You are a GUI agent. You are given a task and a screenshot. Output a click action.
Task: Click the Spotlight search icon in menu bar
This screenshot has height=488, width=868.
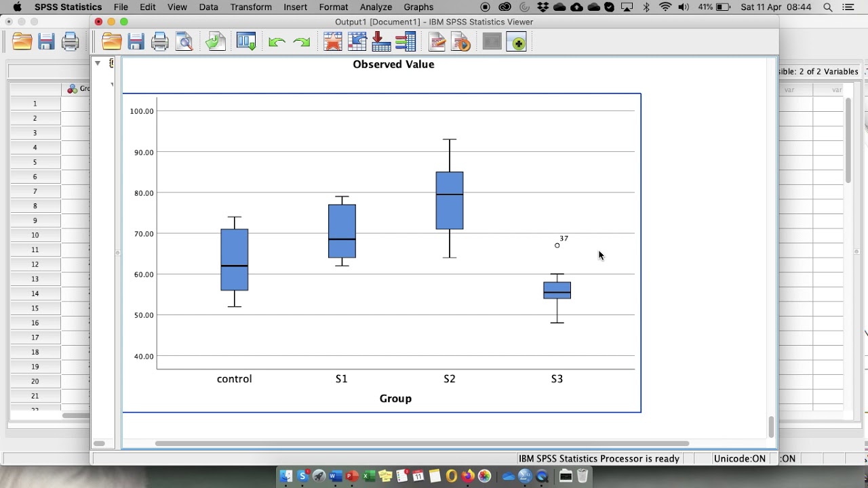pyautogui.click(x=828, y=7)
